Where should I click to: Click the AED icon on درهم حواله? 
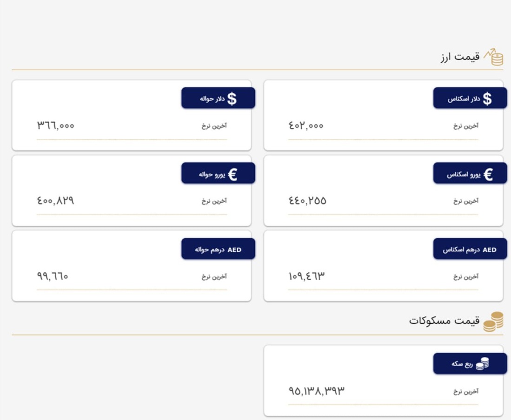tap(234, 249)
